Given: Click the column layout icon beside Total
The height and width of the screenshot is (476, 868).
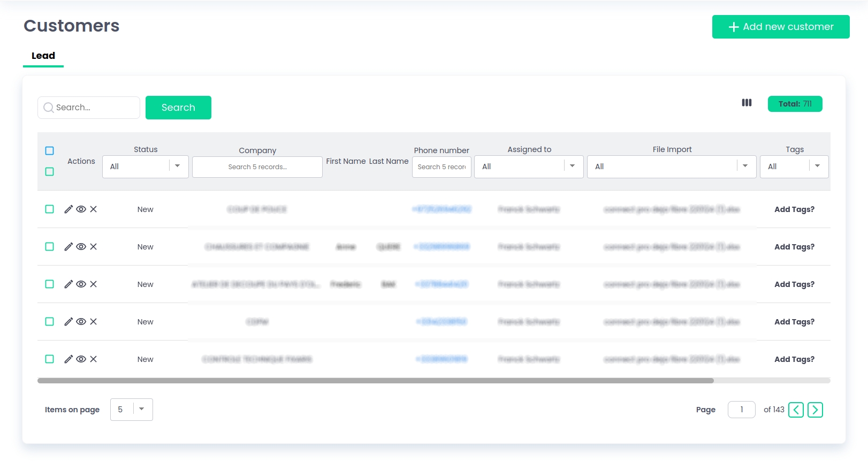Looking at the screenshot, I should pyautogui.click(x=747, y=103).
